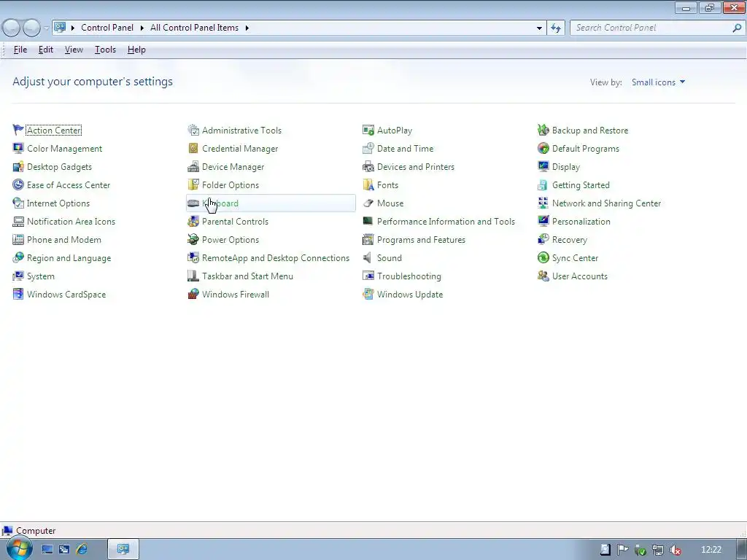The height and width of the screenshot is (560, 747).
Task: Open the File menu
Action: (x=20, y=50)
